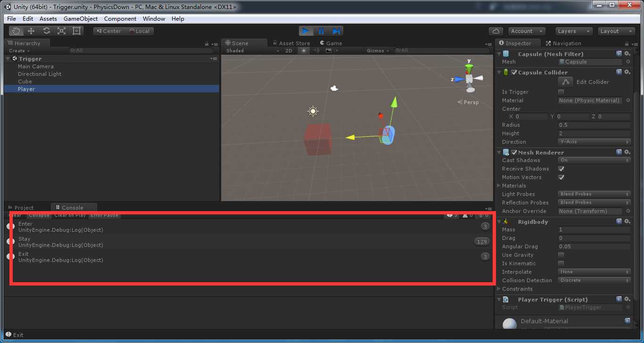
Task: Open the Account dropdown
Action: (527, 31)
